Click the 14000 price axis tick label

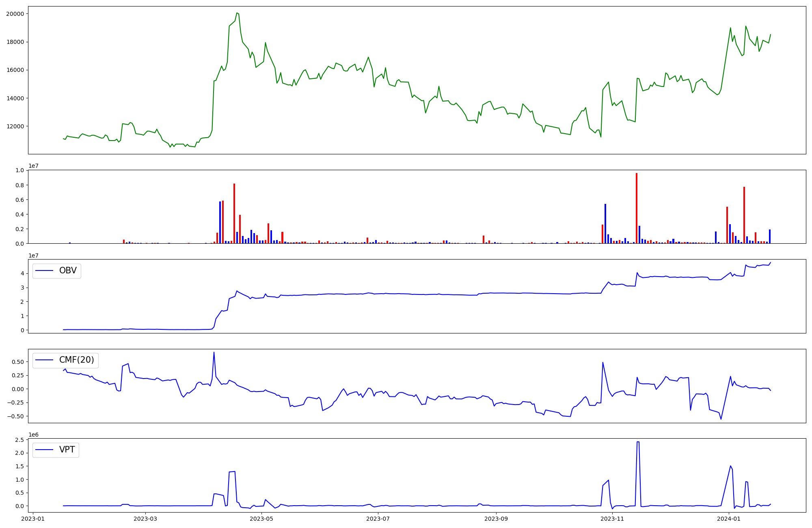tap(15, 98)
